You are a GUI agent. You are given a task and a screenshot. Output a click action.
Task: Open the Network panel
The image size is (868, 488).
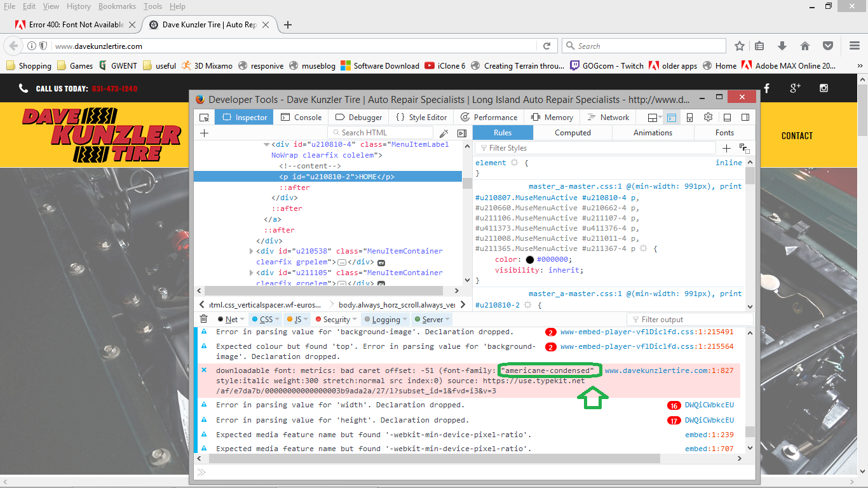[x=608, y=118]
